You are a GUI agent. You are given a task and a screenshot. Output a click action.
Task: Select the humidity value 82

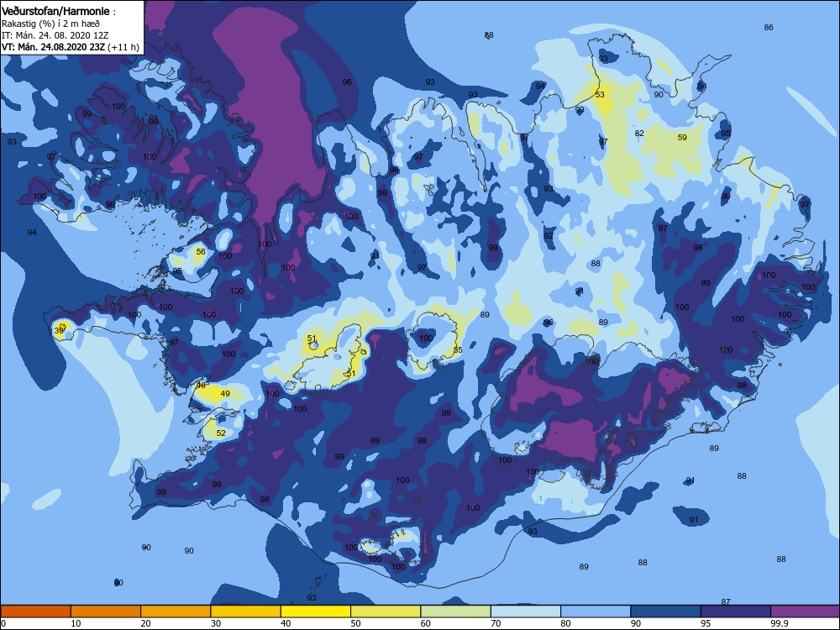[639, 133]
